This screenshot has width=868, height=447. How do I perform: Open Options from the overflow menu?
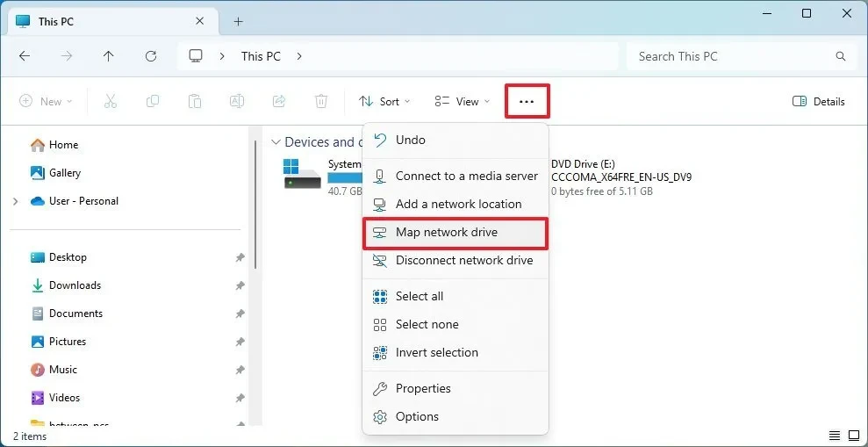pyautogui.click(x=417, y=417)
